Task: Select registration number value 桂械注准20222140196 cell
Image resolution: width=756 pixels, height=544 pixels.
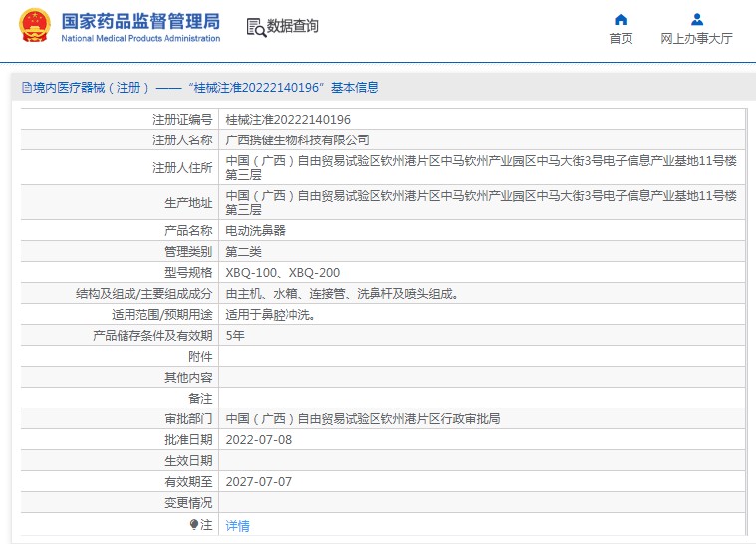Action: pyautogui.click(x=288, y=120)
